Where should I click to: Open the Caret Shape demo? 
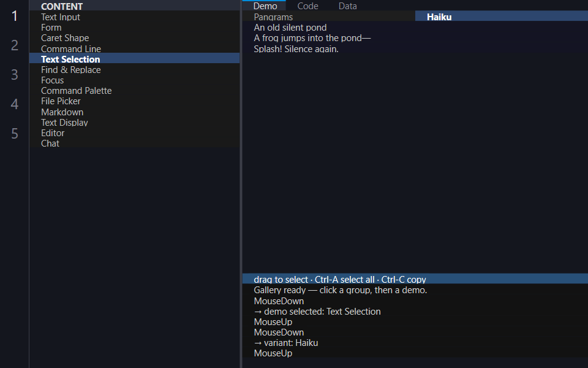click(x=134, y=38)
